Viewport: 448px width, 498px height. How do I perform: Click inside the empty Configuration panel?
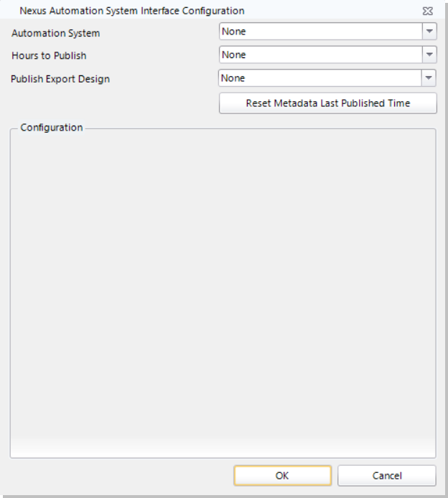(223, 287)
